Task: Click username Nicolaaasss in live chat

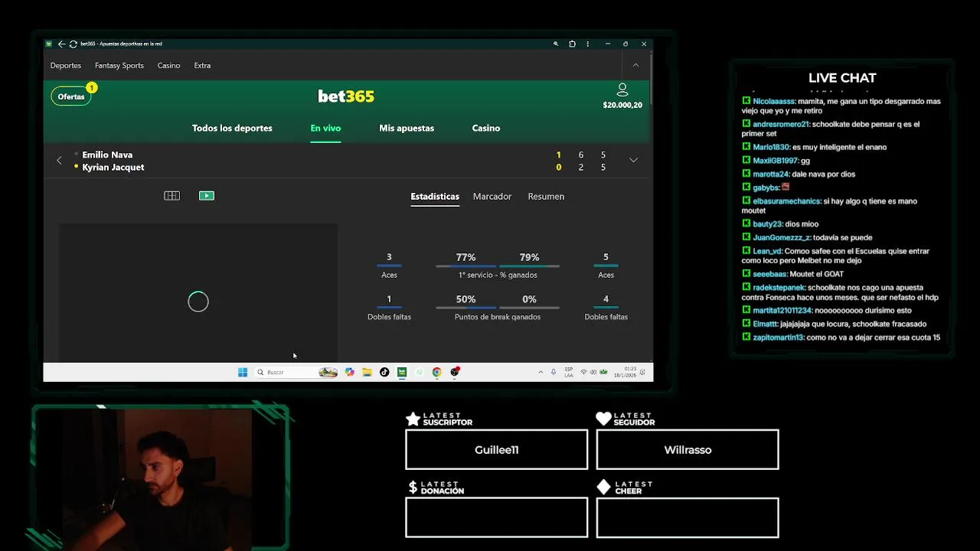Action: tap(774, 101)
